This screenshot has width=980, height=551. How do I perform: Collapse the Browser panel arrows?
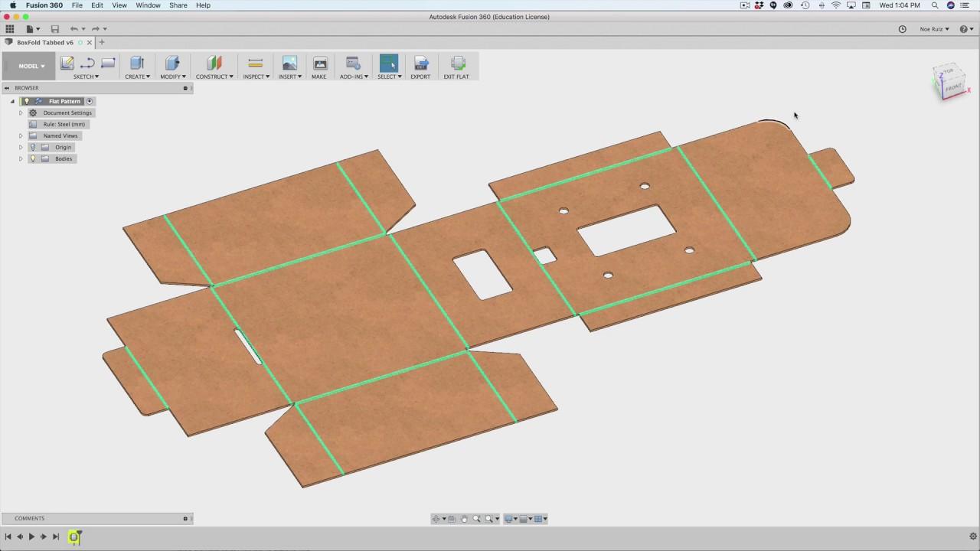coord(7,88)
